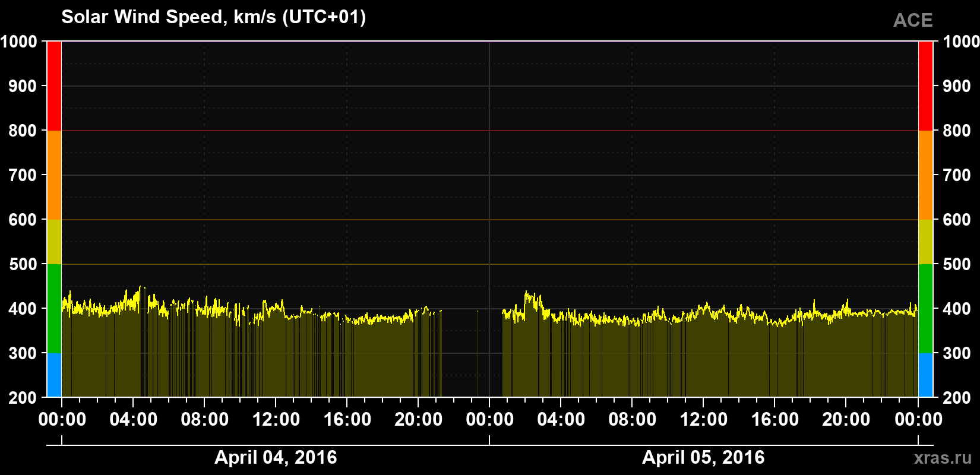Image resolution: width=980 pixels, height=475 pixels.
Task: Click the 12:00 tick label under April 04
Action: point(276,420)
